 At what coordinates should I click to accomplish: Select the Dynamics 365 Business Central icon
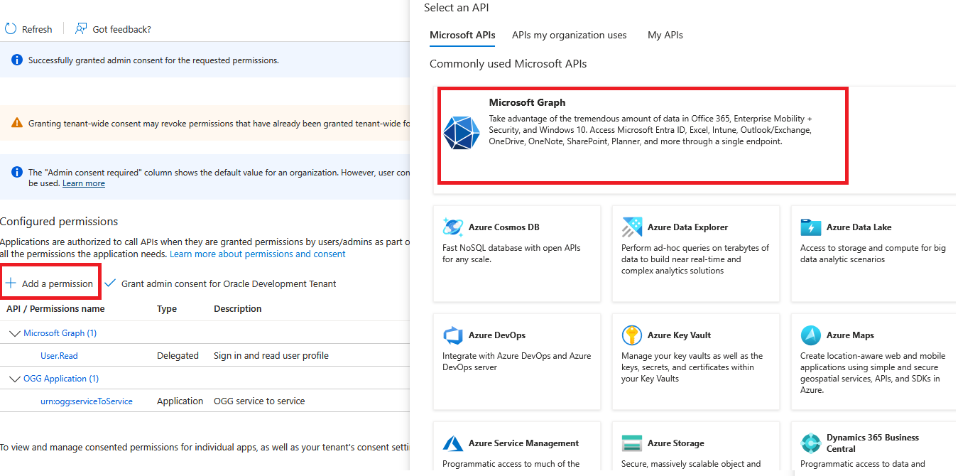click(x=811, y=443)
